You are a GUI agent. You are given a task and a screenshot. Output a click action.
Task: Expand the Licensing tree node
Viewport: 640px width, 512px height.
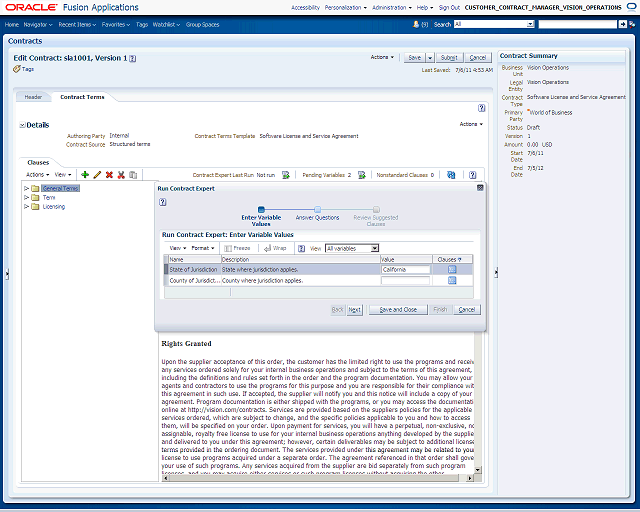(x=26, y=207)
